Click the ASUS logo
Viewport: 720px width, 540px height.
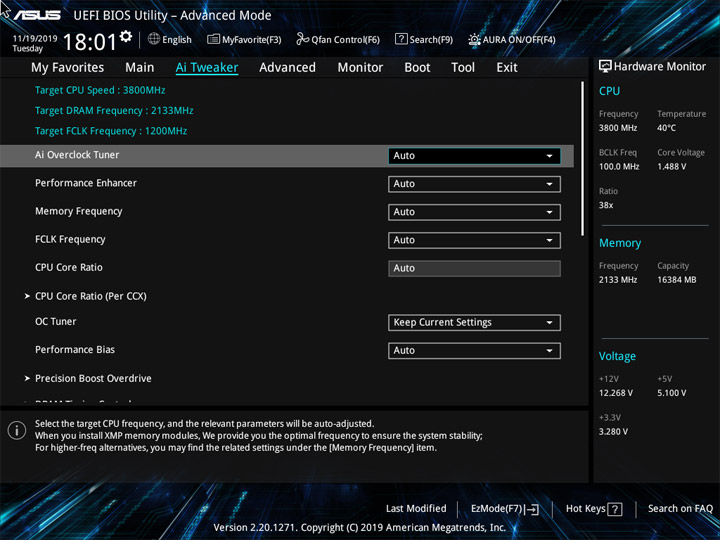click(x=37, y=15)
